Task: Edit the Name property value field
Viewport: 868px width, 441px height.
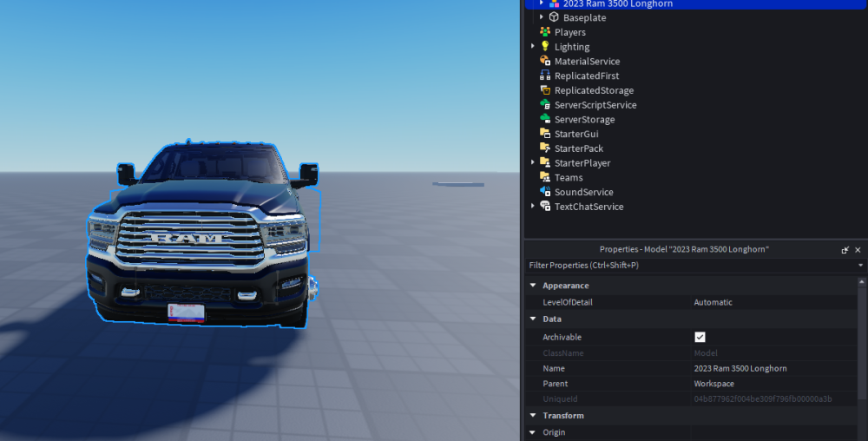Action: [774, 369]
